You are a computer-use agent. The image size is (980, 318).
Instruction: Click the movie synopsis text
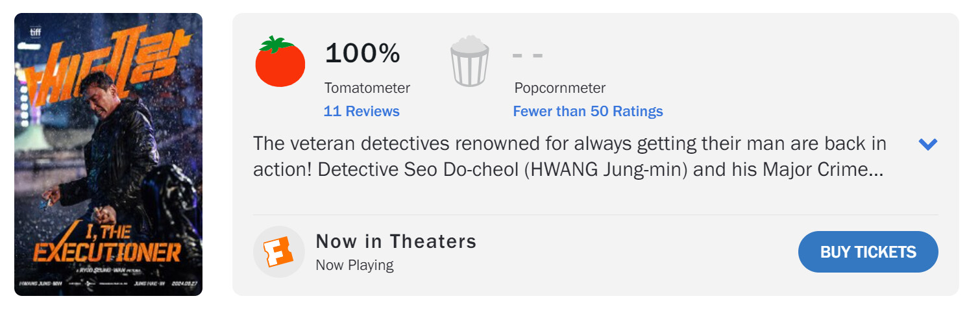[x=569, y=156]
